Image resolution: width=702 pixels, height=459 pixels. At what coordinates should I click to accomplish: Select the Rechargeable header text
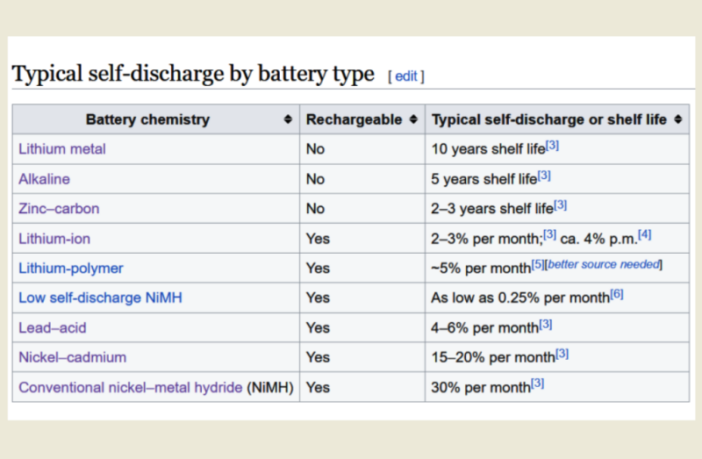(354, 119)
